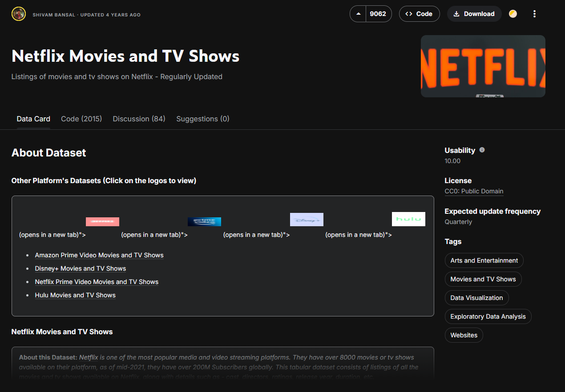The width and height of the screenshot is (565, 392).
Task: Click Shivam Bansal's profile avatar
Action: click(x=19, y=14)
